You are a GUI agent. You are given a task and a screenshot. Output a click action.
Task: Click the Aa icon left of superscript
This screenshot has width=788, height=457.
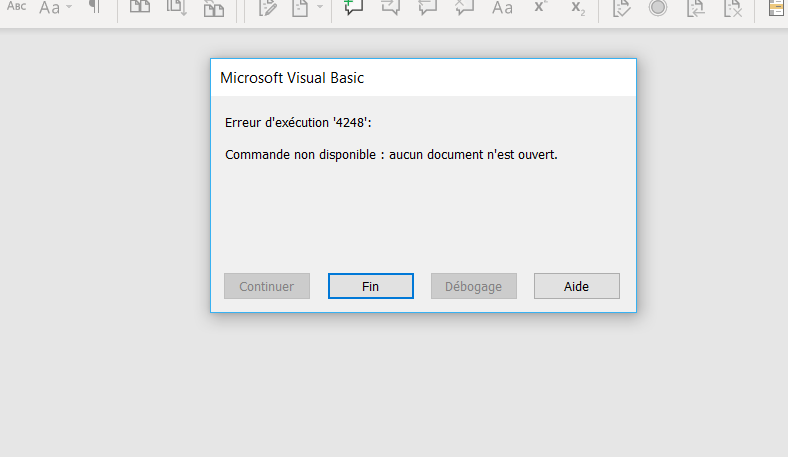[502, 8]
